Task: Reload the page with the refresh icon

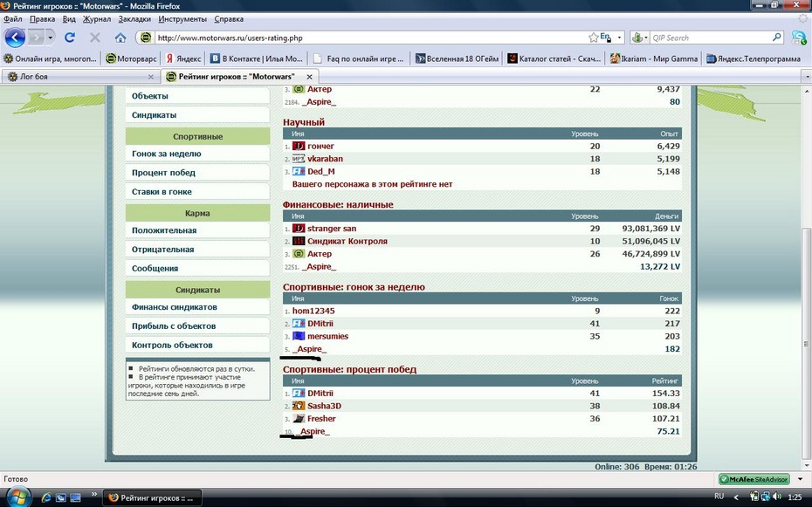Action: click(x=70, y=38)
